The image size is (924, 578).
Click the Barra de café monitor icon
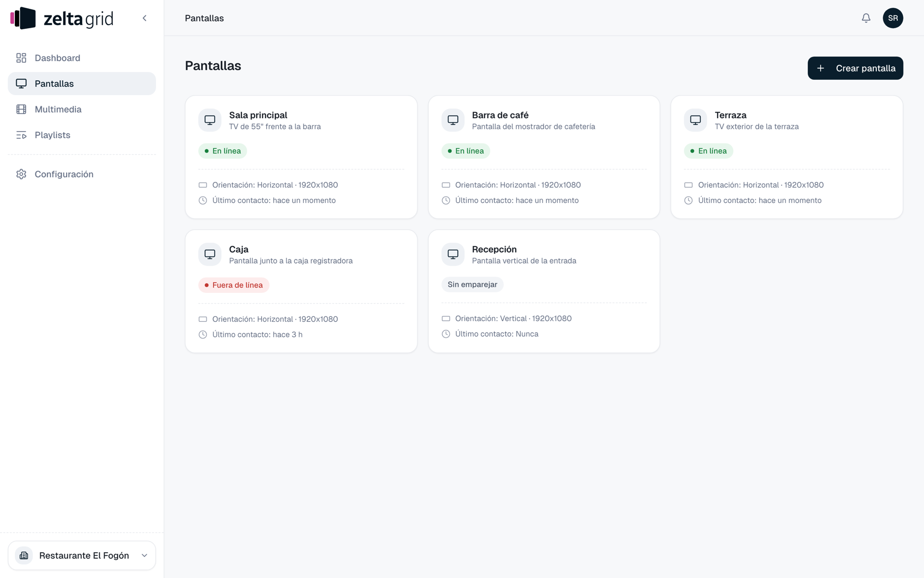pyautogui.click(x=453, y=120)
